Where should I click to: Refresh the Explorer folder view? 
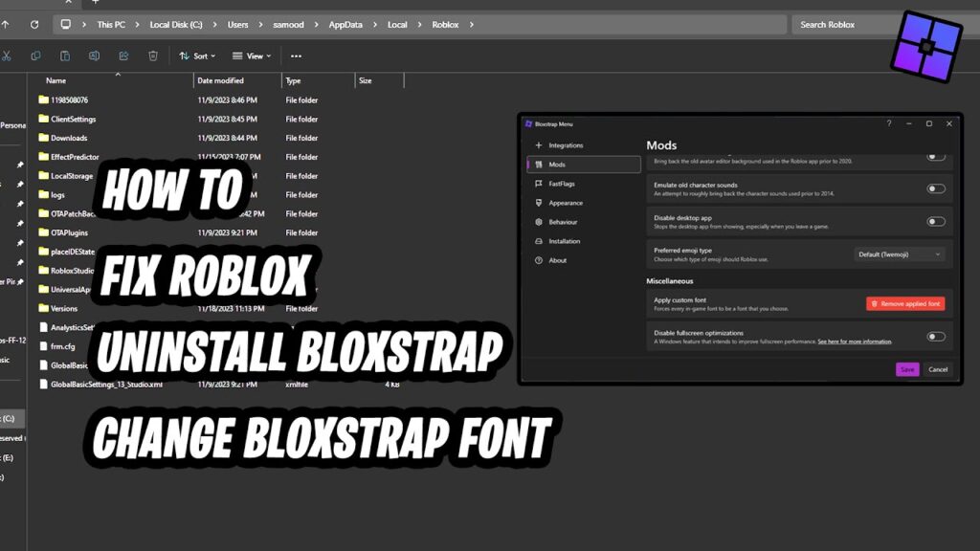point(34,24)
